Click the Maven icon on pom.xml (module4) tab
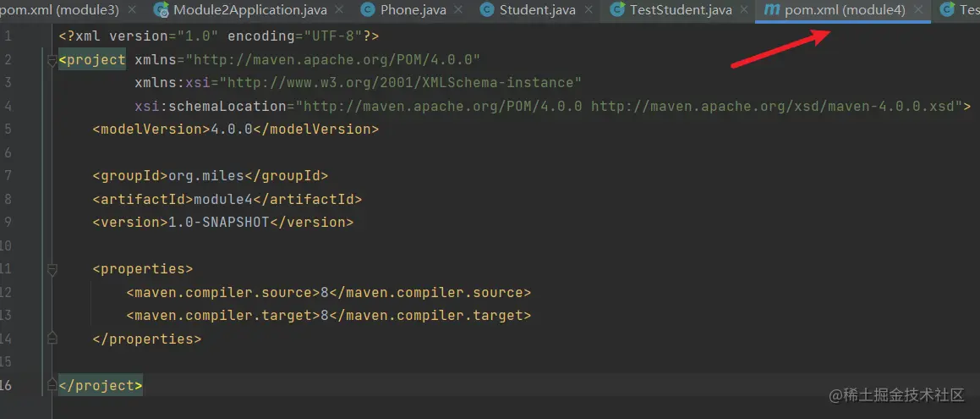Viewport: 980px width, 419px height. [771, 9]
